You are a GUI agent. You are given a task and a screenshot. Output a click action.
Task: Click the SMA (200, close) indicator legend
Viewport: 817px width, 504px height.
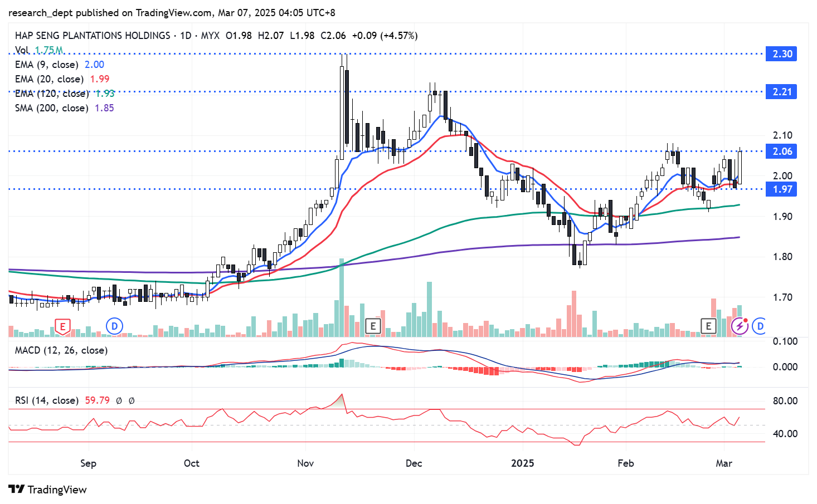click(x=65, y=108)
